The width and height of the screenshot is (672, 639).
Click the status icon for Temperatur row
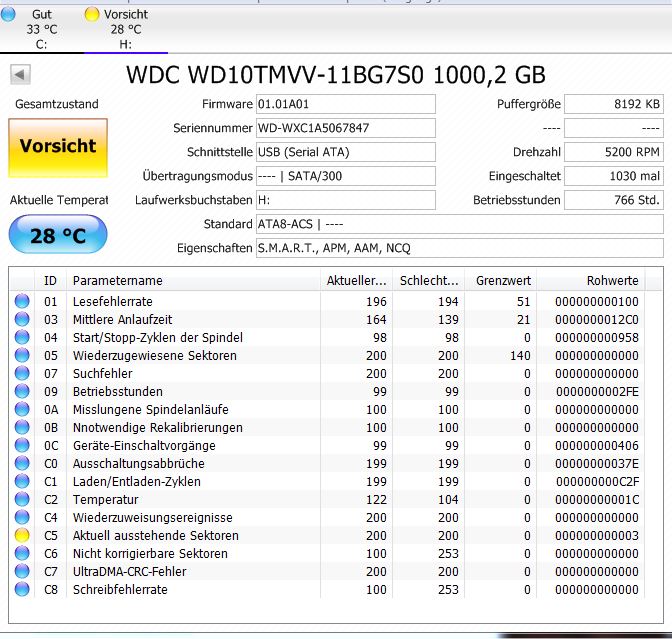tap(22, 499)
